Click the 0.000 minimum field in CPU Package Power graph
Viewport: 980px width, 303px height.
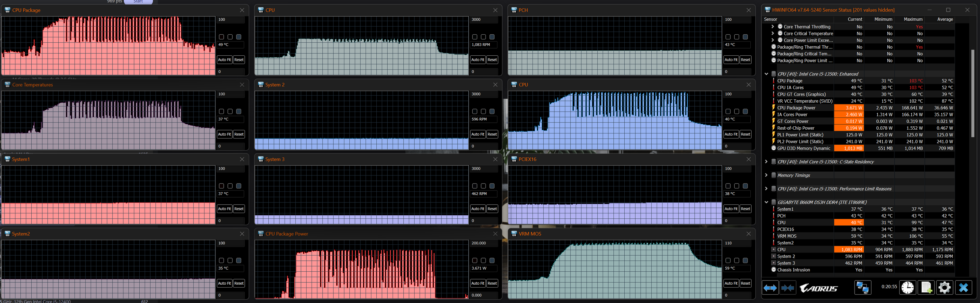coord(484,295)
